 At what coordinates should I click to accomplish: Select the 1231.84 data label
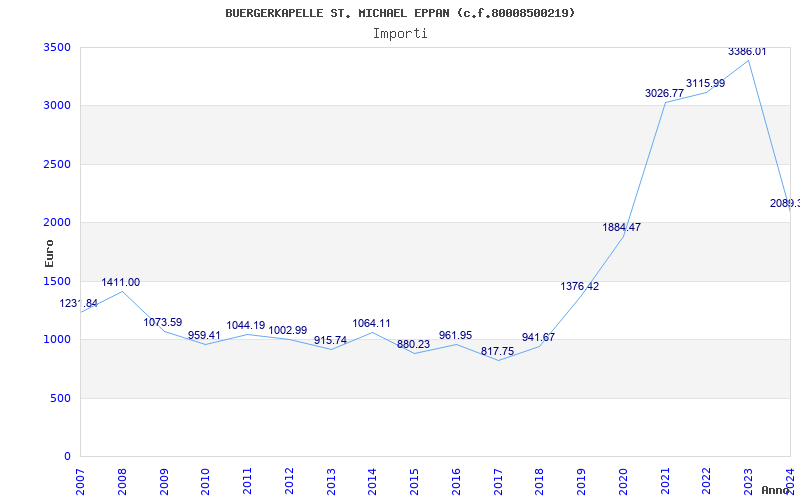[79, 304]
